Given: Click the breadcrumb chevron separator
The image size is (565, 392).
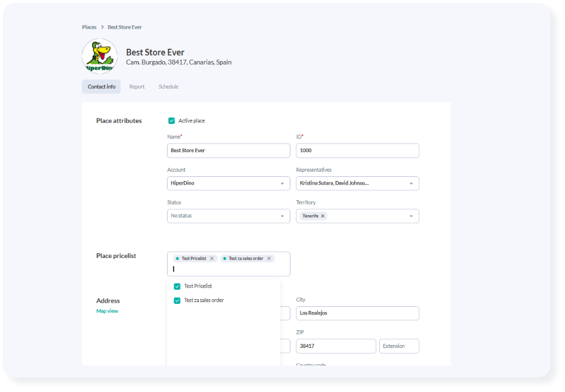Looking at the screenshot, I should (x=102, y=27).
